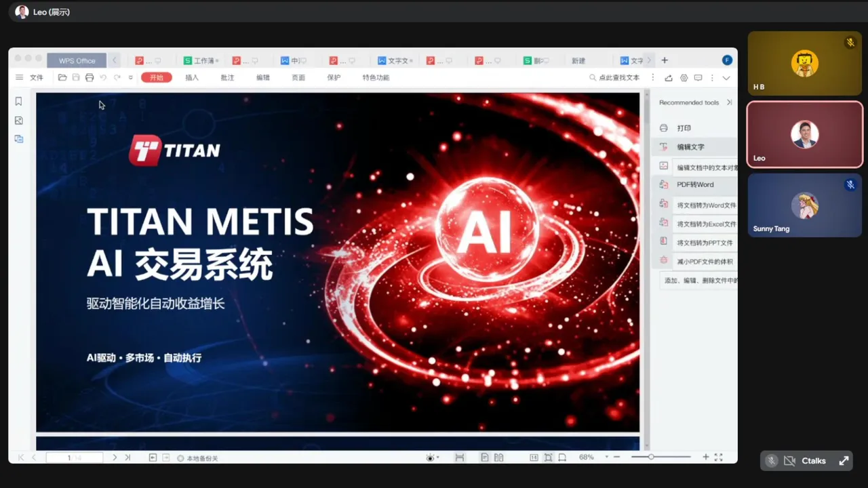868x488 pixels.
Task: Add a new tab with the plus button
Action: tap(665, 60)
